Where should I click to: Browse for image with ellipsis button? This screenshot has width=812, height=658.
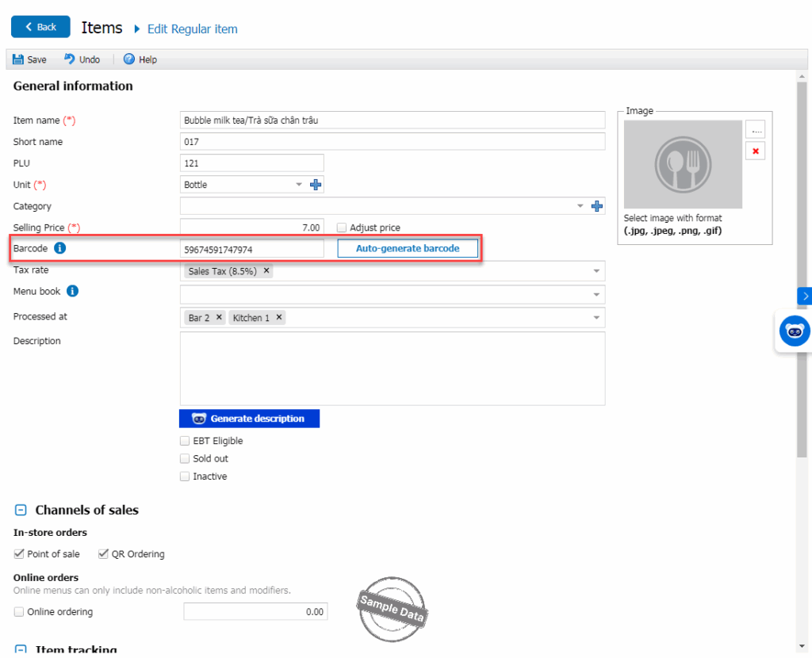pos(755,129)
